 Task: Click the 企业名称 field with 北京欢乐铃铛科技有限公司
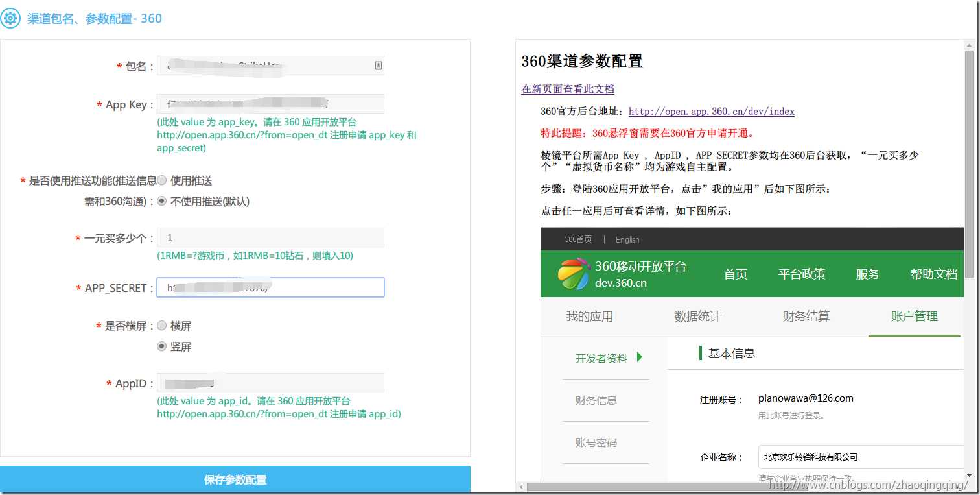862,457
